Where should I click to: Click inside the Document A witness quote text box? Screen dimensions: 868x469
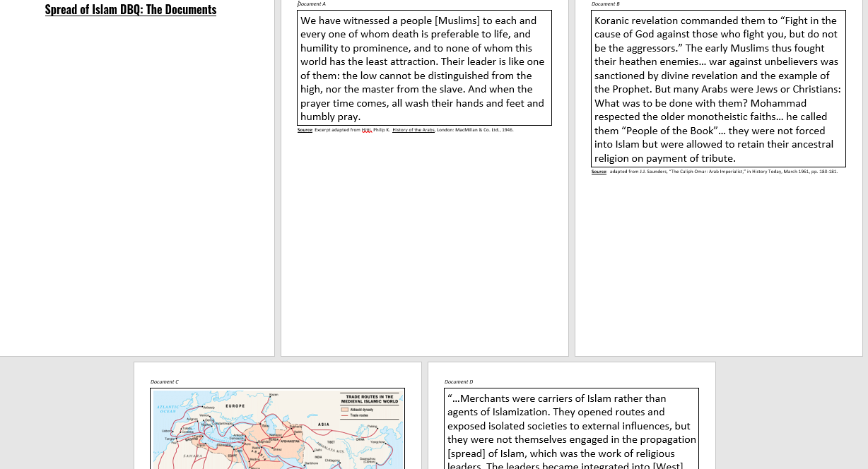pos(423,67)
